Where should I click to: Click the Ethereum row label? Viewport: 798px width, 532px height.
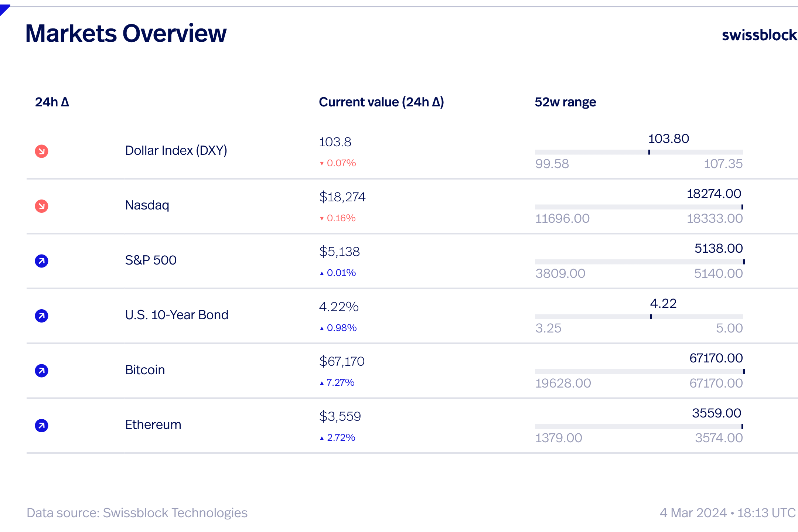click(x=153, y=424)
